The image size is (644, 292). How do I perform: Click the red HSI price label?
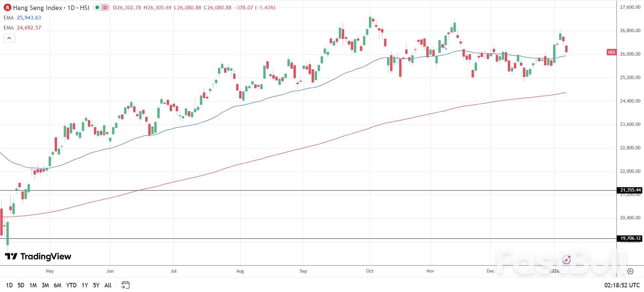point(611,52)
